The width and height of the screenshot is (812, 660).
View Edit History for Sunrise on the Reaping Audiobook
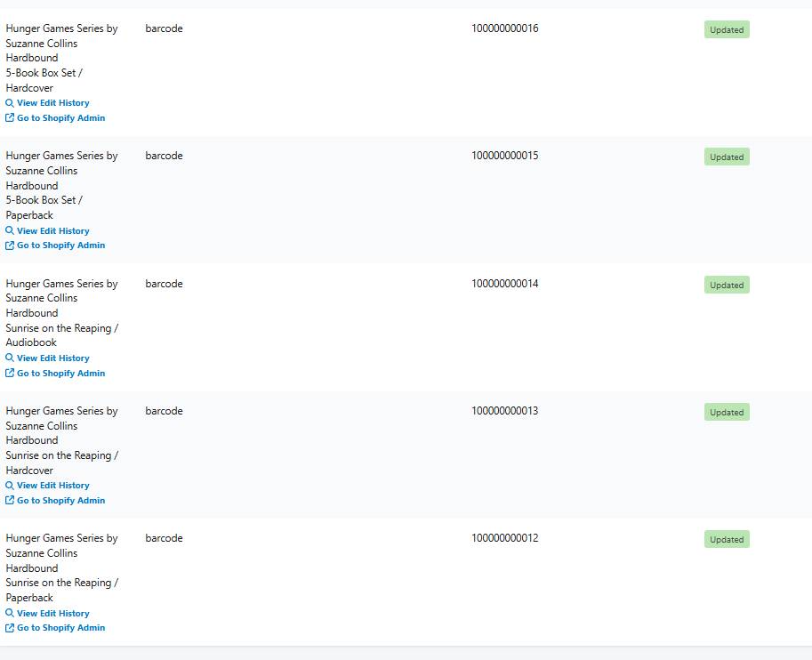pos(52,358)
